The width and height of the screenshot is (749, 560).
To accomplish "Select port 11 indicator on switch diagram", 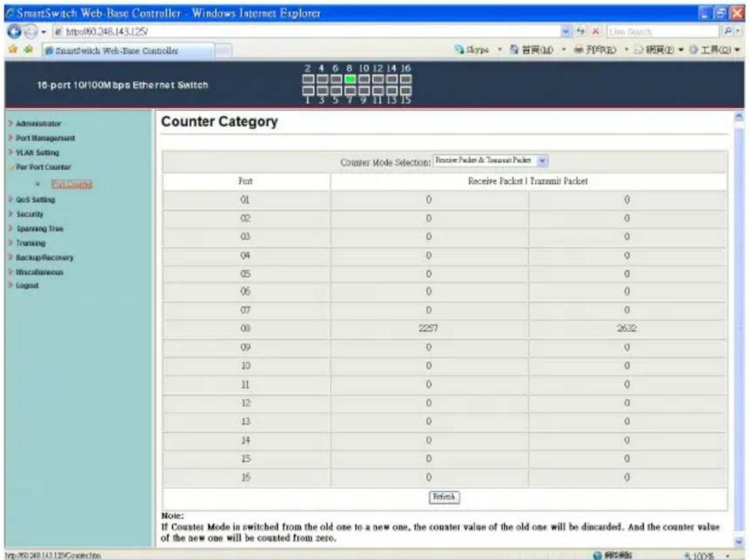I will coord(378,90).
